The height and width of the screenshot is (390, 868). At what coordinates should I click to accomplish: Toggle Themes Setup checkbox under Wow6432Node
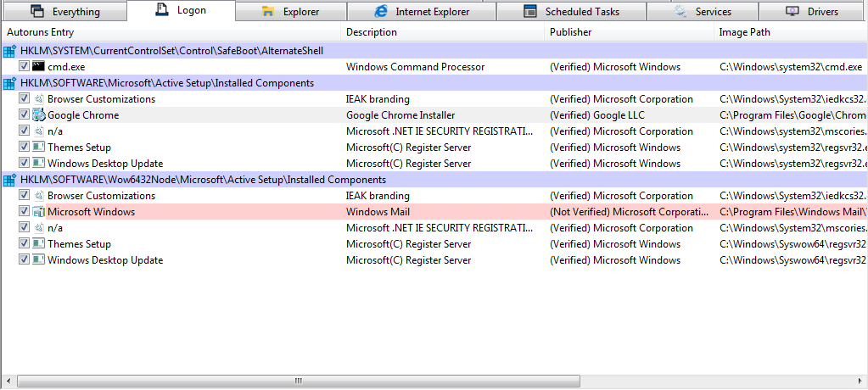(x=24, y=243)
